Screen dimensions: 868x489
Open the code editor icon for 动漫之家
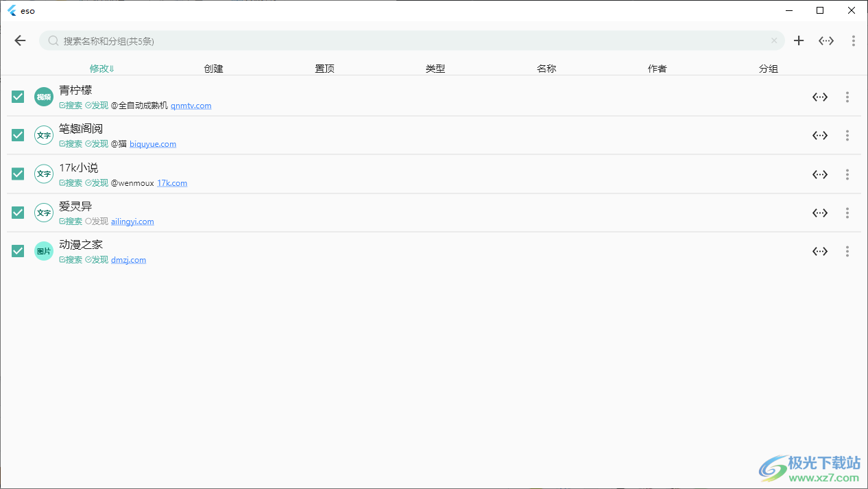coord(820,251)
